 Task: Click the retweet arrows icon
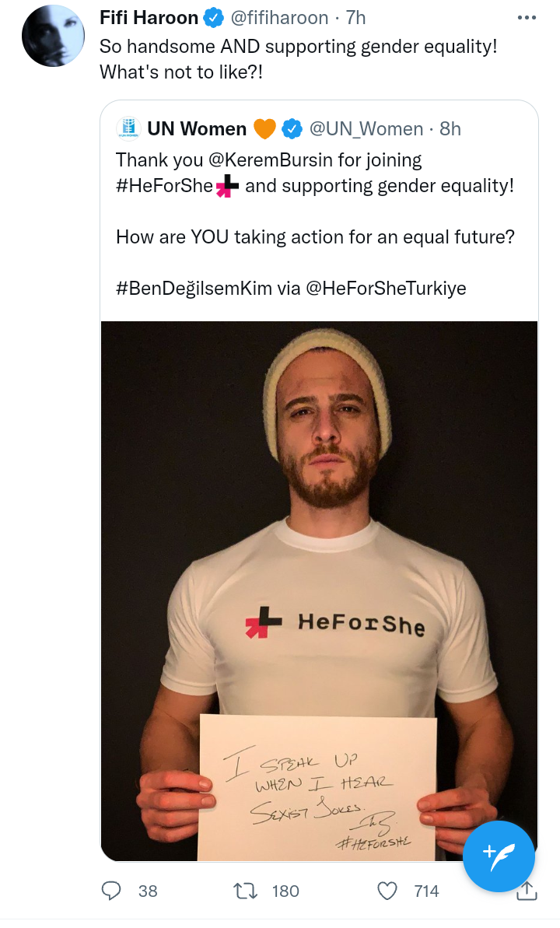(245, 890)
